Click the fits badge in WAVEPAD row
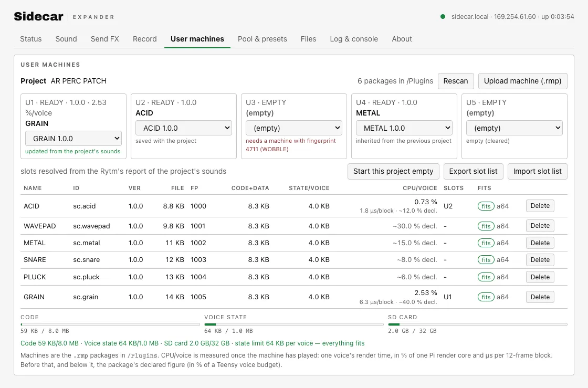 [x=486, y=226]
